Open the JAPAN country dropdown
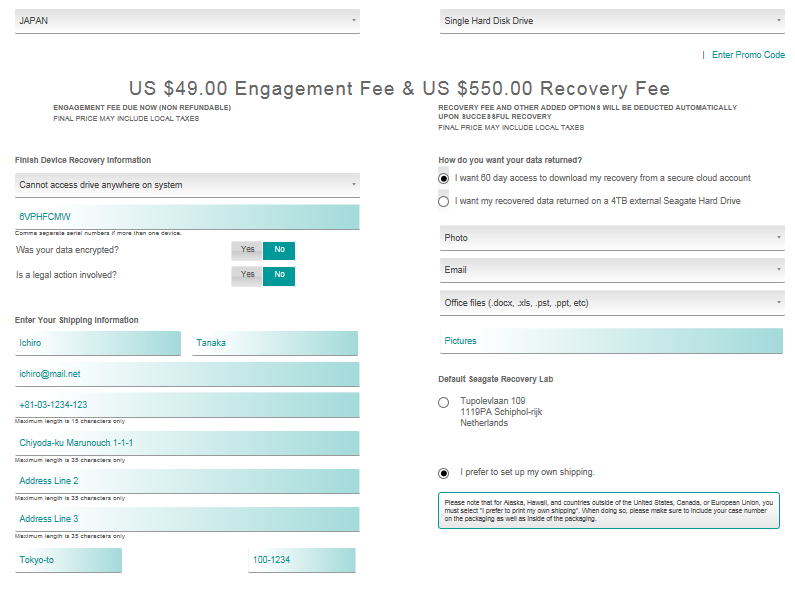This screenshot has height=591, width=795. coord(187,20)
